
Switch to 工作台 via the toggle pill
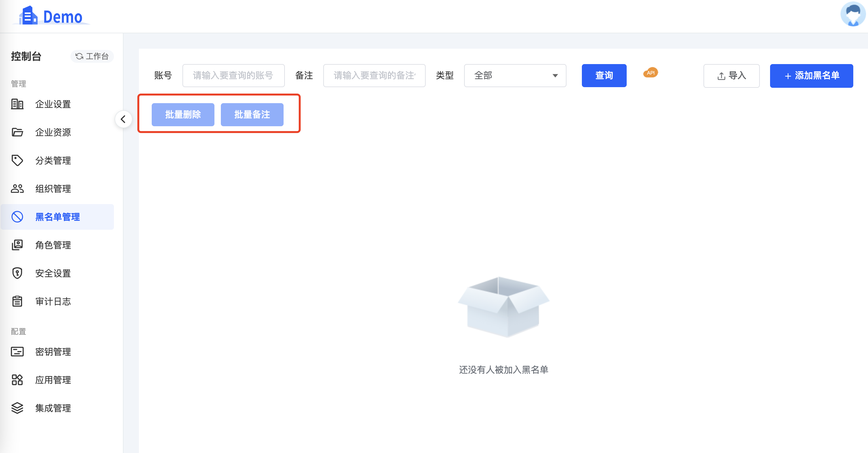92,56
